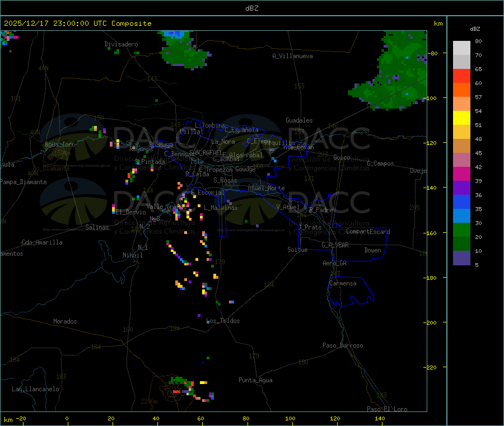
Task: Click the Salinas location label
Action: (97, 227)
